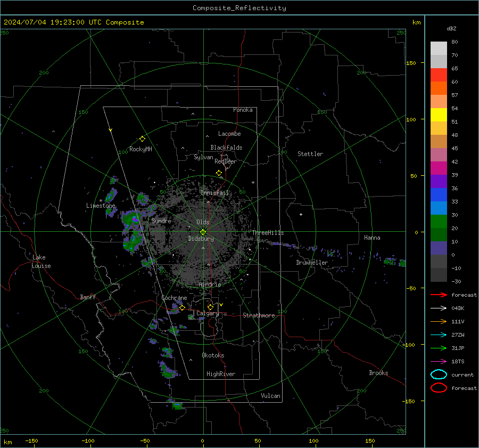Click the cyan current ellipse in legend
Image resolution: width=479 pixels, height=448 pixels.
click(439, 374)
